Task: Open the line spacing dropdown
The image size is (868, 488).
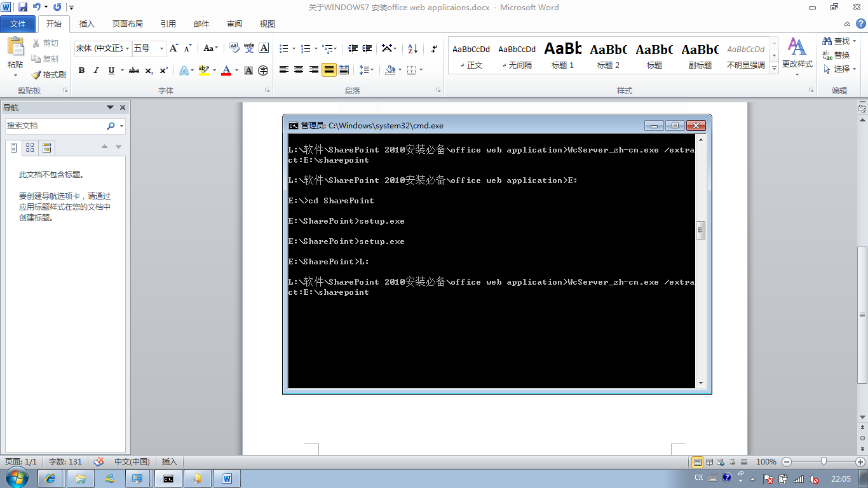Action: coord(365,70)
